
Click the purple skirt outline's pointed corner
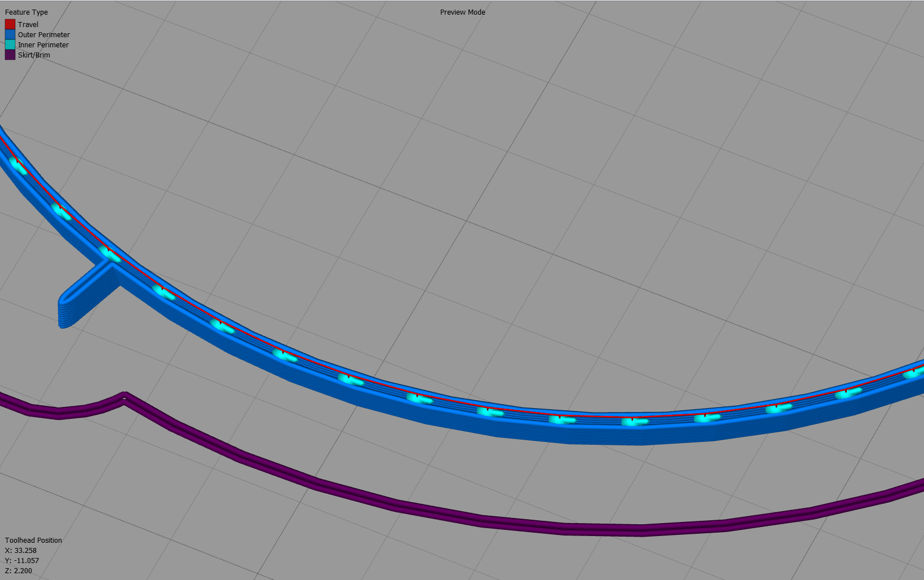(125, 396)
